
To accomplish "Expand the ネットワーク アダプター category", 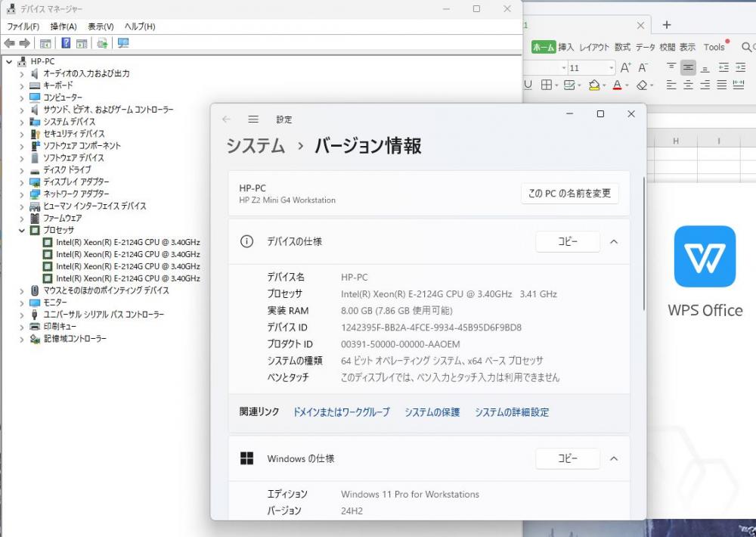I will coord(22,194).
